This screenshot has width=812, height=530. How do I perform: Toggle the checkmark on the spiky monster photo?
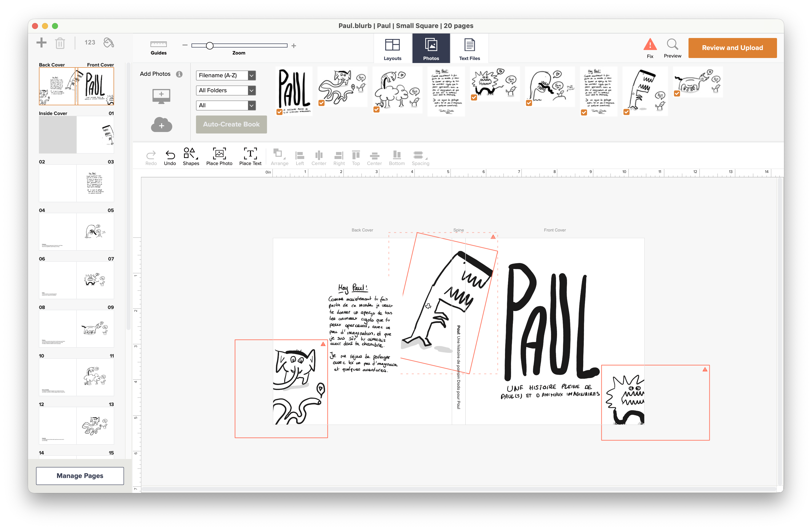[x=474, y=97]
